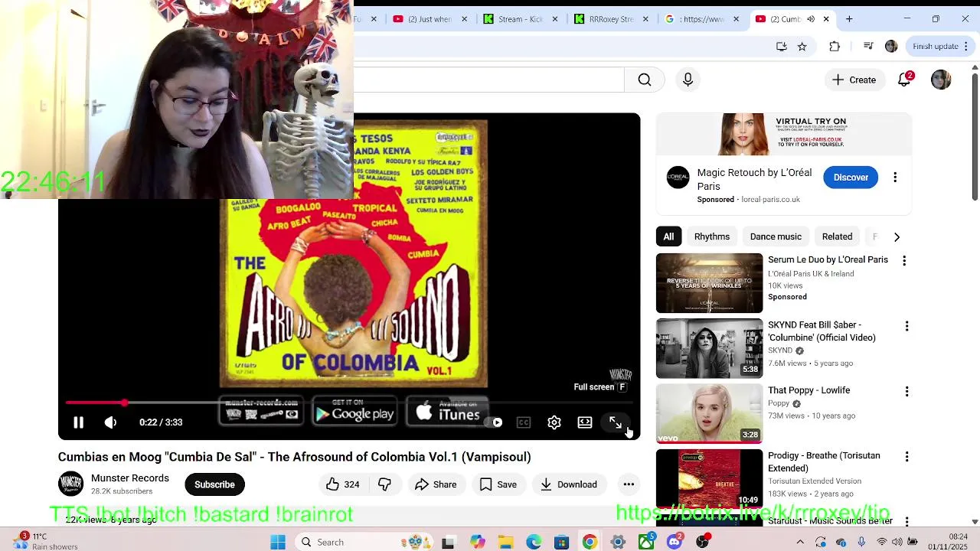Bookmark this page with star
The height and width of the screenshot is (551, 980).
coord(802,47)
